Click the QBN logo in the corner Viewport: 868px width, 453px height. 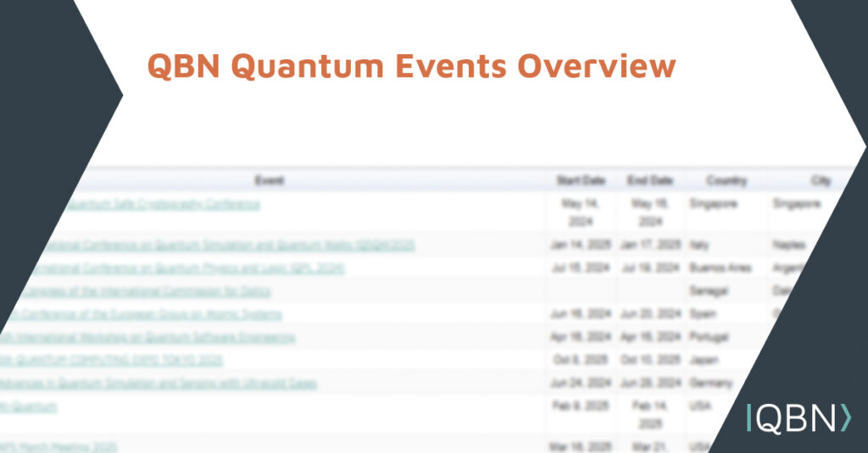(x=798, y=418)
